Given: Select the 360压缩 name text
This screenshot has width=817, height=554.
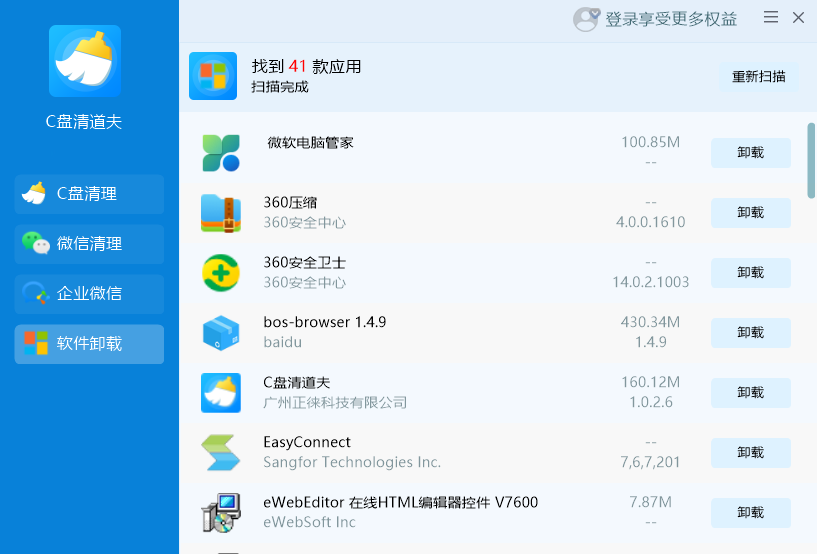Looking at the screenshot, I should 290,202.
